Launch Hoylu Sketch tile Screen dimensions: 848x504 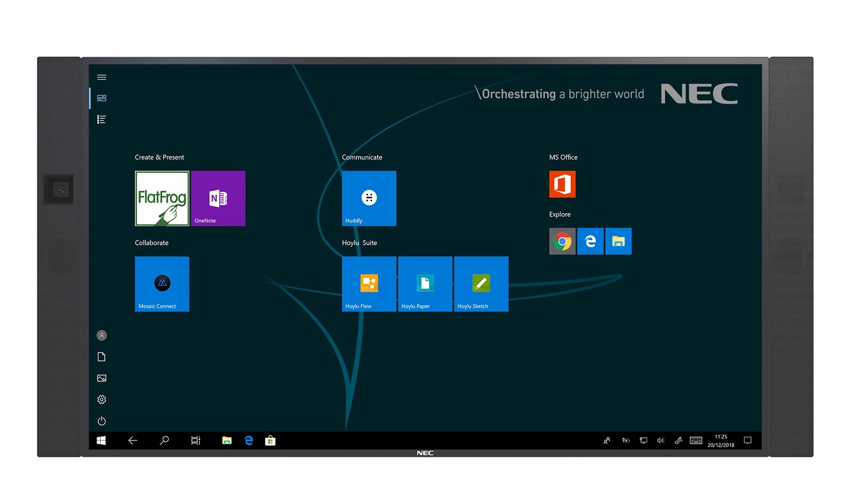click(481, 284)
